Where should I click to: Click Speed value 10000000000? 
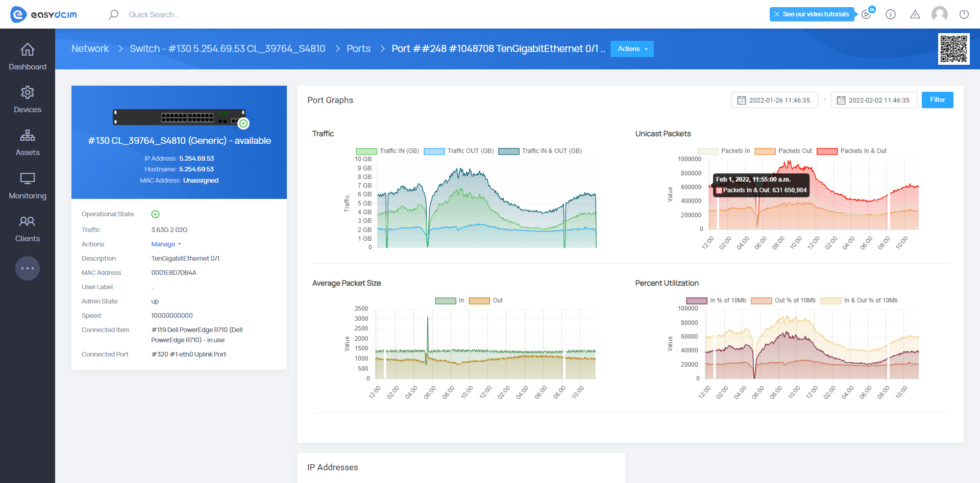[172, 316]
